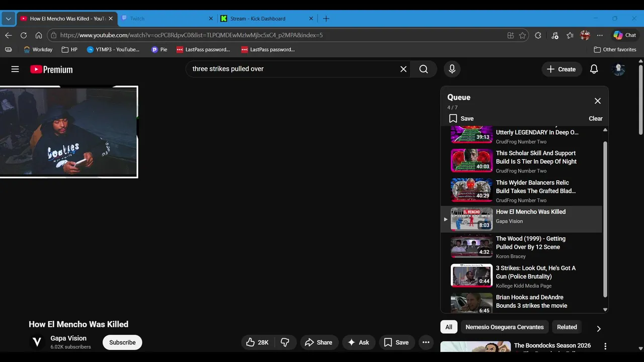
Task: Open the Workday bookmark
Action: point(38,50)
